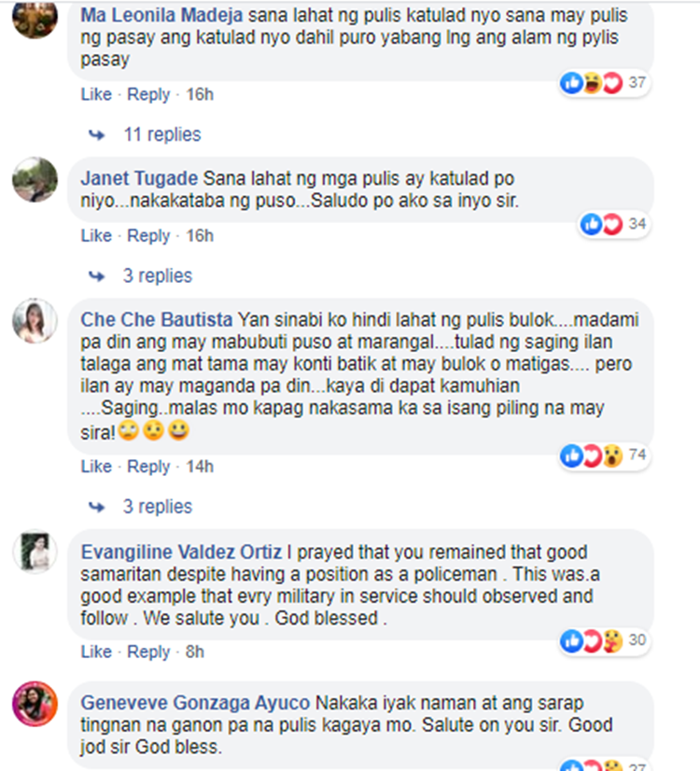Image resolution: width=700 pixels, height=771 pixels.
Task: Open Che Che Bautista's avatar photo
Action: [x=35, y=320]
